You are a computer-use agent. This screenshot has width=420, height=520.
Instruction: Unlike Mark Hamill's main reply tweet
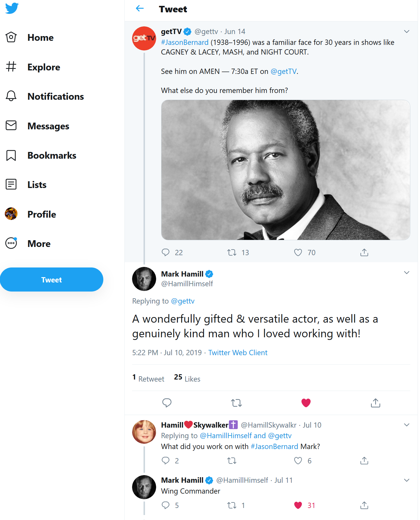coord(306,403)
